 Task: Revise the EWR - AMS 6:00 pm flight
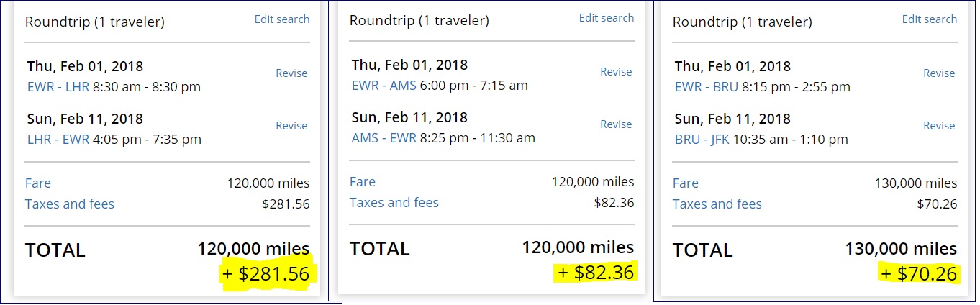[616, 72]
